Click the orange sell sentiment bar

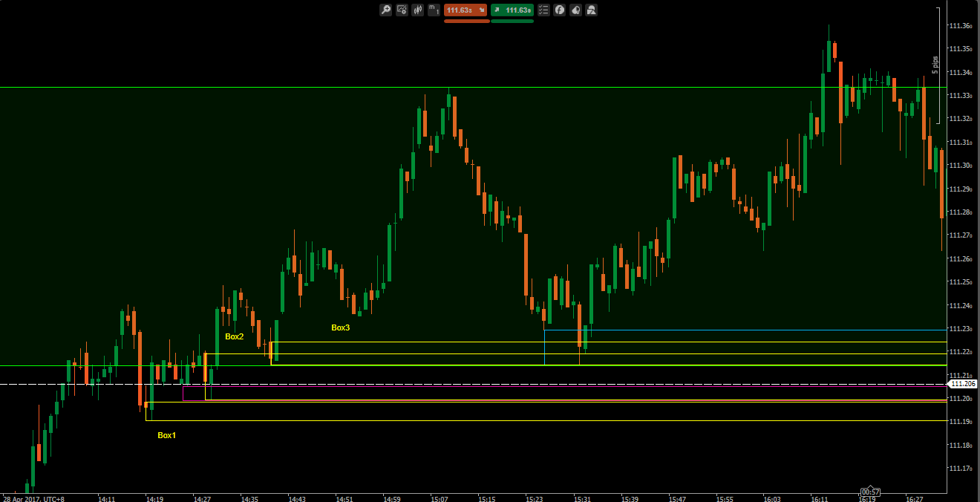tap(466, 21)
